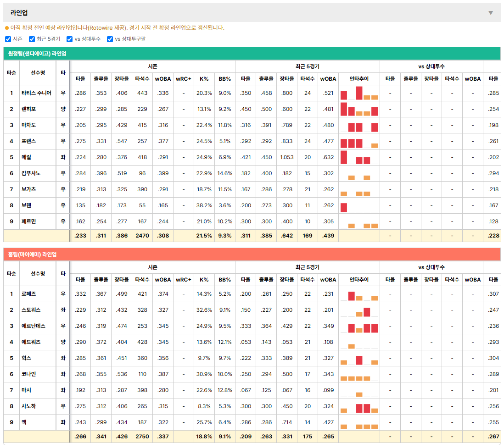Click player name 마차도
This screenshot has height=448, width=504.
point(28,125)
